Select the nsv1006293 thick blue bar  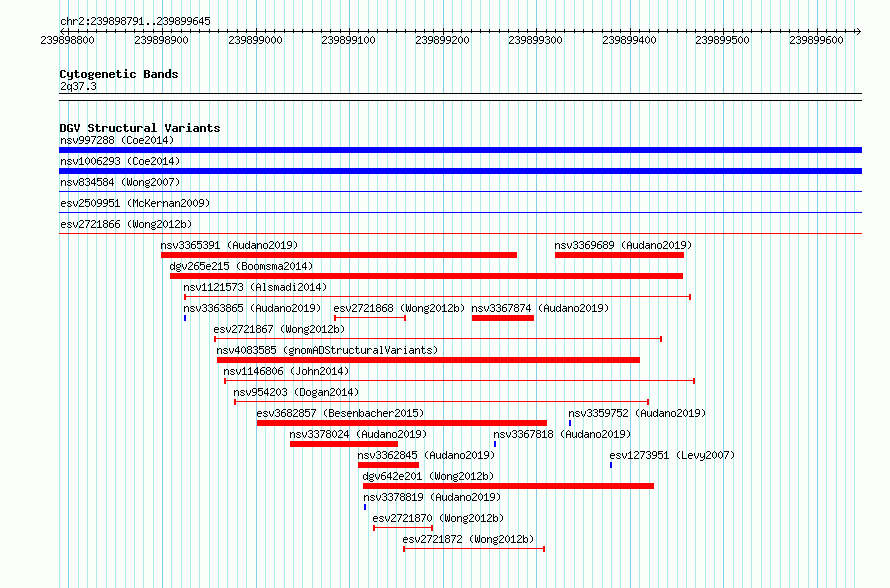pos(460,171)
